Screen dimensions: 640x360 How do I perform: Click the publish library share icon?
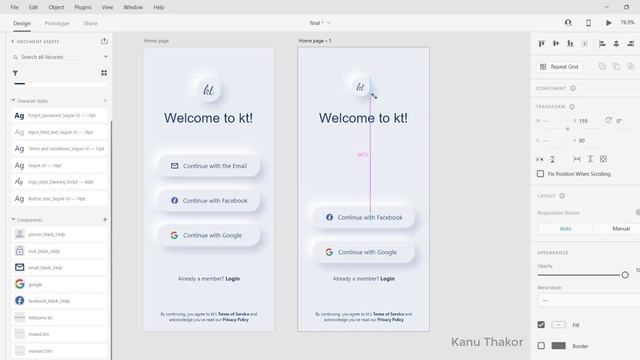click(x=104, y=41)
